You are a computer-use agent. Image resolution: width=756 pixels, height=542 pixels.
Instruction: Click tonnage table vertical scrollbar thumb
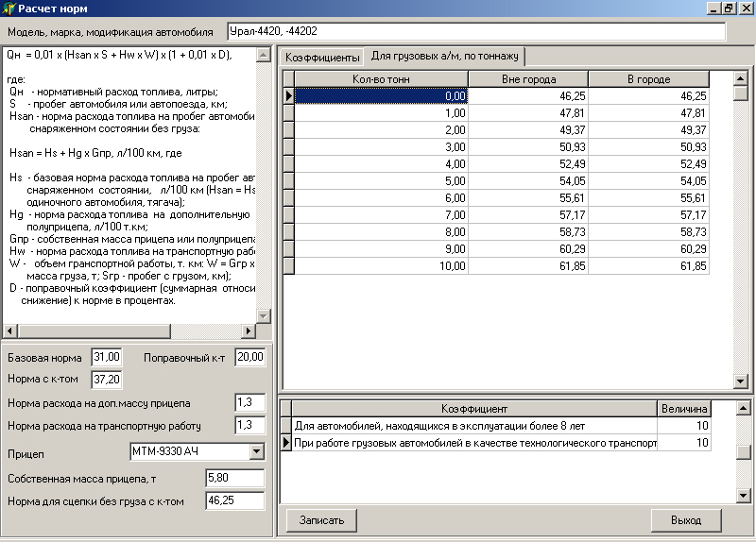pyautogui.click(x=741, y=93)
